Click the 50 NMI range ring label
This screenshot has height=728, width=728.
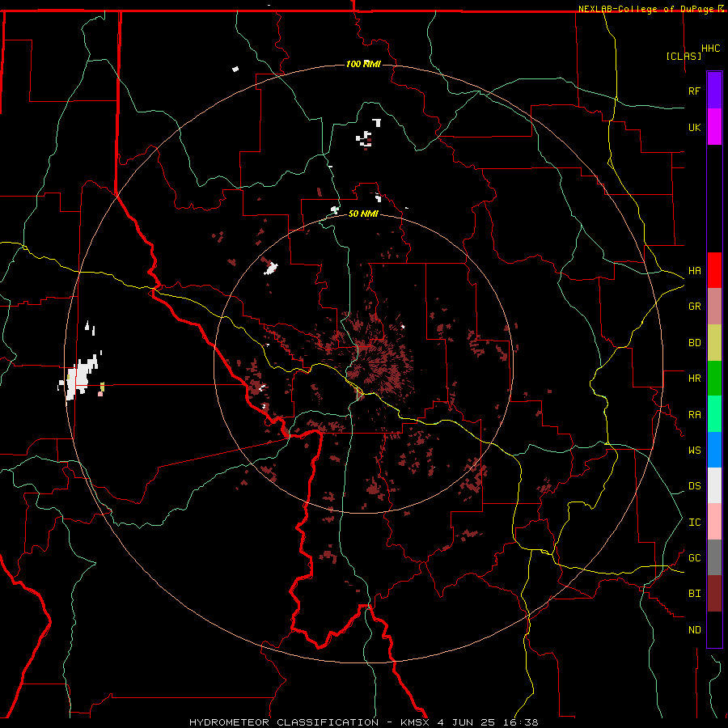point(363,214)
